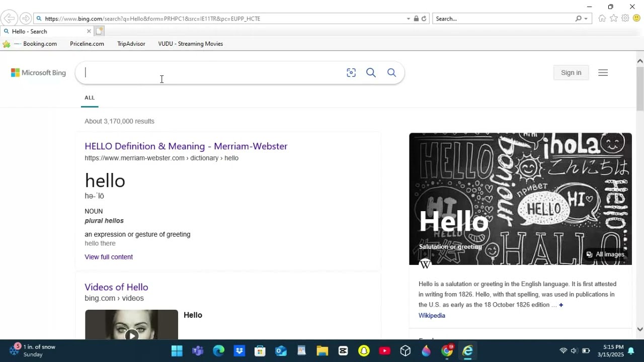
Task: Open VUDU - Streaming Movies bookmark
Action: click(191, 44)
